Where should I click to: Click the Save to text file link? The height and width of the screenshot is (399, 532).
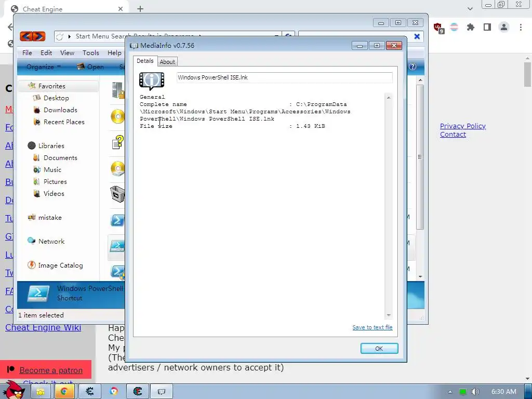(372, 327)
